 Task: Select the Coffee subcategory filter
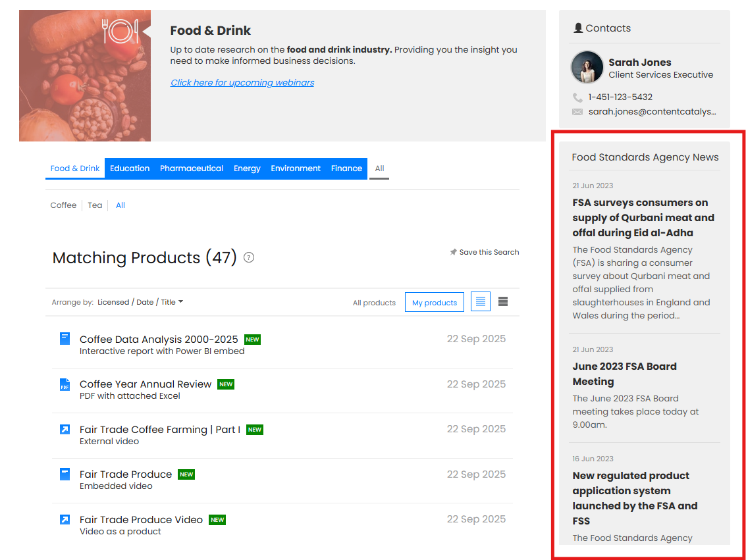(63, 205)
